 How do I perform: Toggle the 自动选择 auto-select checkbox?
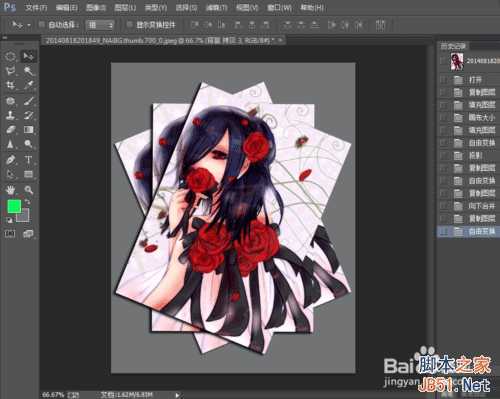click(42, 24)
